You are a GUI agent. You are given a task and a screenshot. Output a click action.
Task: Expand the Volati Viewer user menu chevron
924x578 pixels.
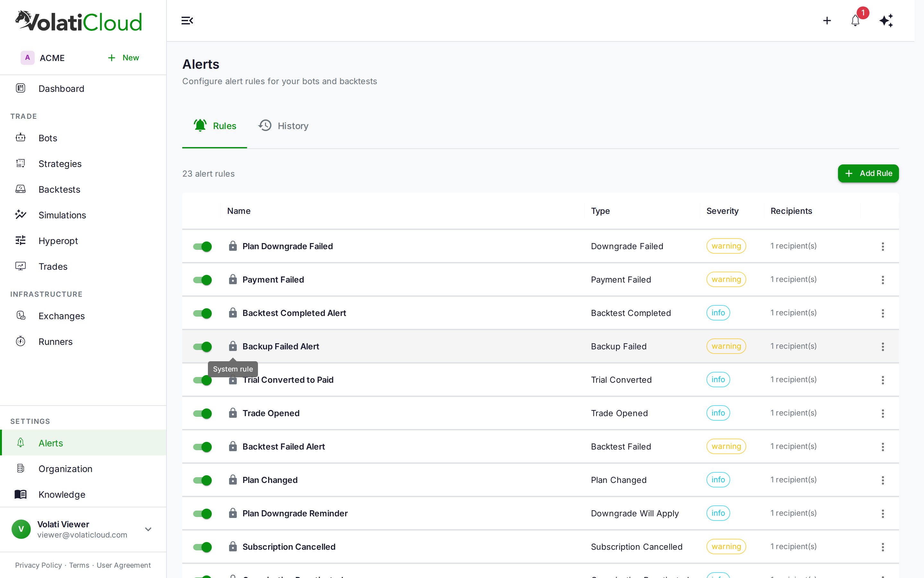tap(148, 529)
